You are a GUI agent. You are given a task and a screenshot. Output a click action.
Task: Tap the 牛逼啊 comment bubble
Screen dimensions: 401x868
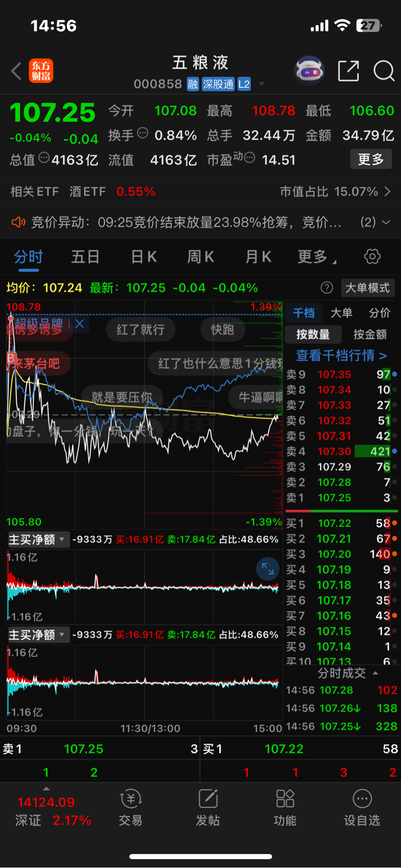point(257,397)
